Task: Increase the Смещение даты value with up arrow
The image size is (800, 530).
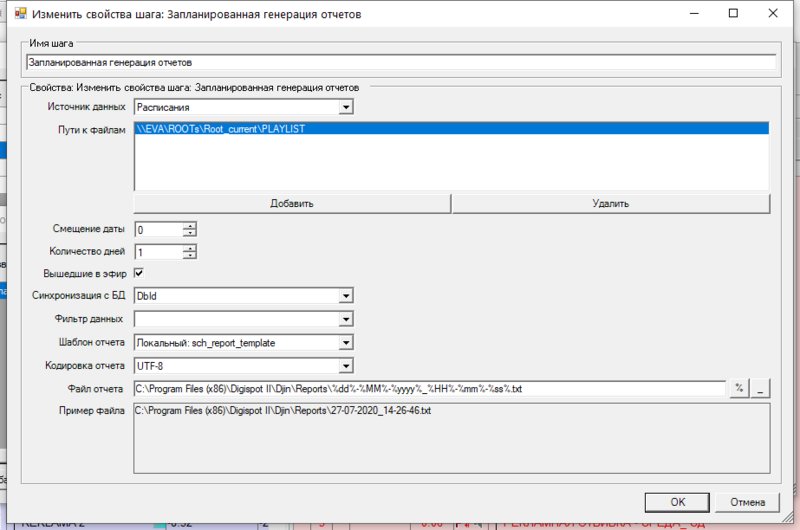Action: (190, 225)
